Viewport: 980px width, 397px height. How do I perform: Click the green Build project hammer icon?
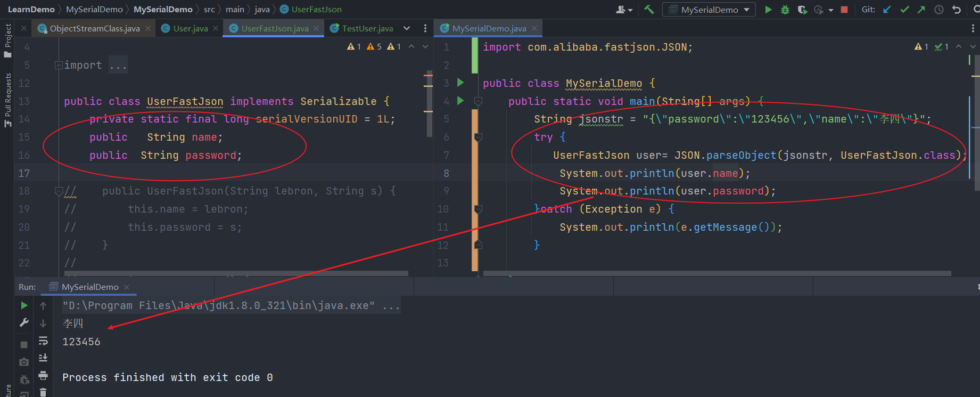click(649, 10)
